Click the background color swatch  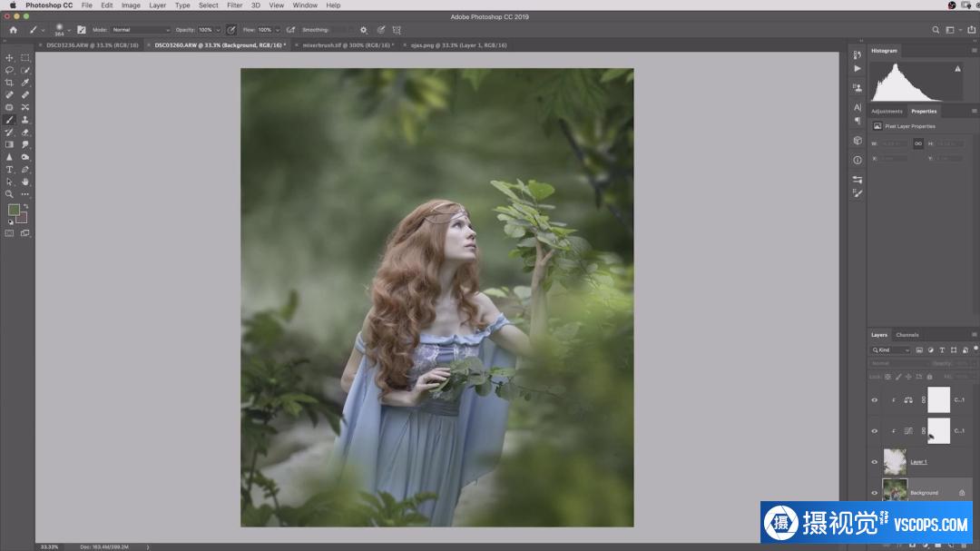tap(23, 219)
